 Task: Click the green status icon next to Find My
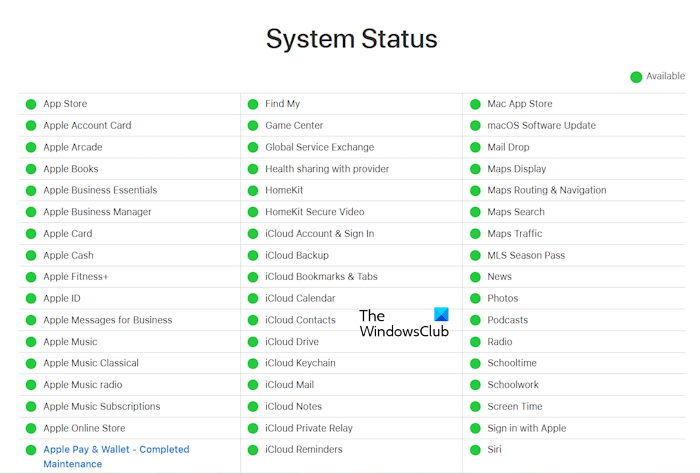tap(253, 104)
